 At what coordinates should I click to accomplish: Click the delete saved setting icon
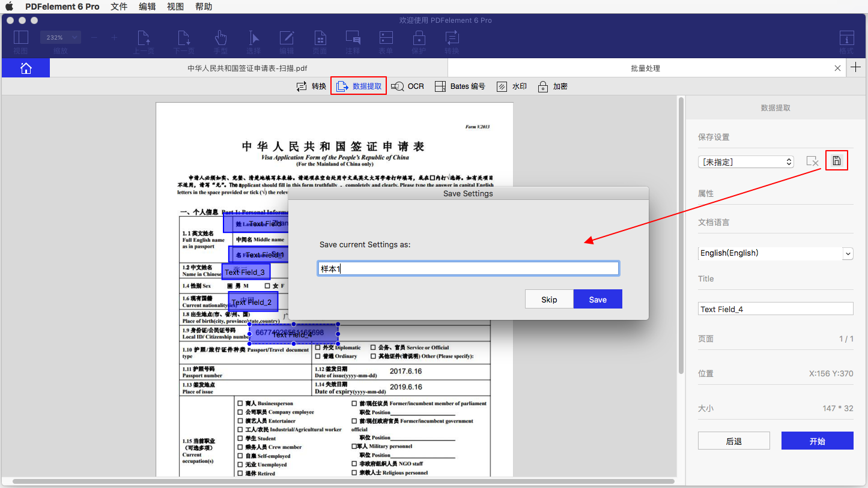tap(812, 161)
